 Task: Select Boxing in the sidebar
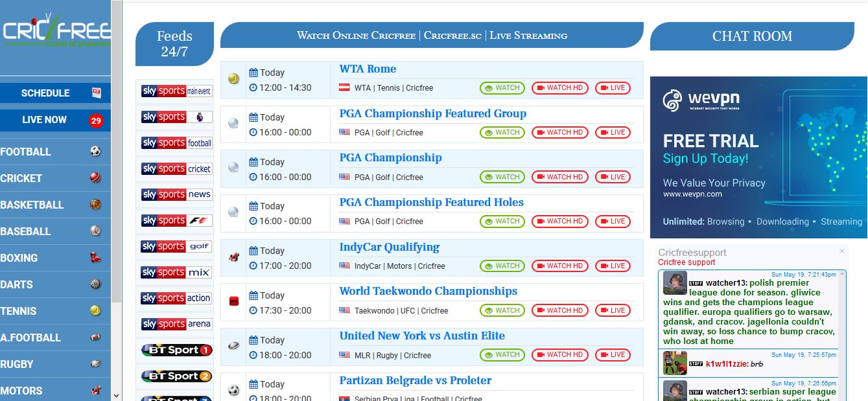pyautogui.click(x=55, y=258)
